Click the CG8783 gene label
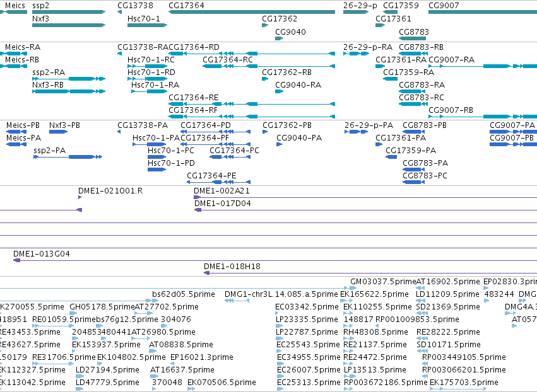 (x=414, y=32)
